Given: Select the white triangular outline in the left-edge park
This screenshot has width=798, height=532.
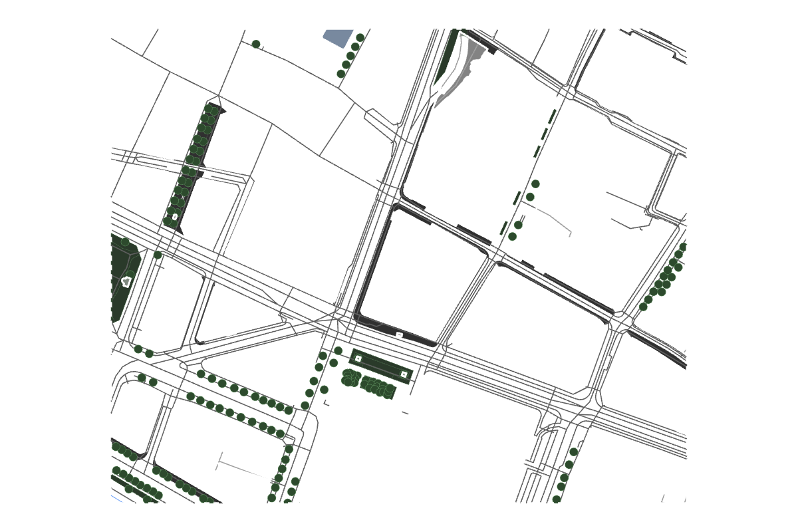Looking at the screenshot, I should [126, 282].
